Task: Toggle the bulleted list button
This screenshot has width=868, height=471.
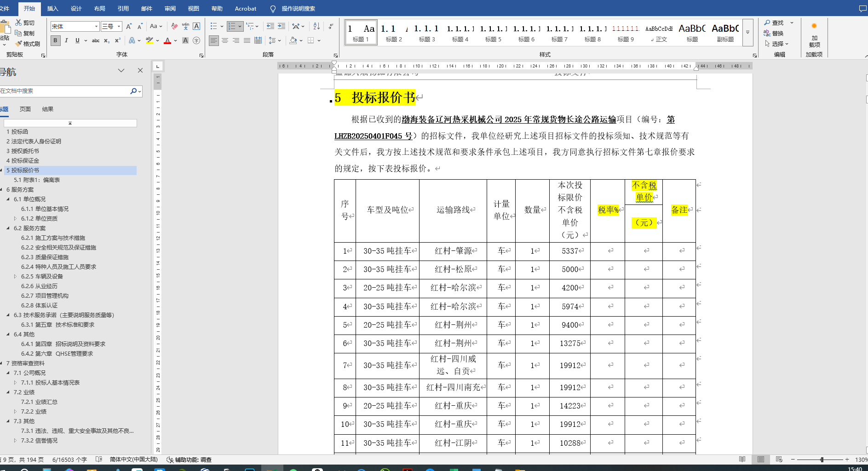Action: coord(213,26)
